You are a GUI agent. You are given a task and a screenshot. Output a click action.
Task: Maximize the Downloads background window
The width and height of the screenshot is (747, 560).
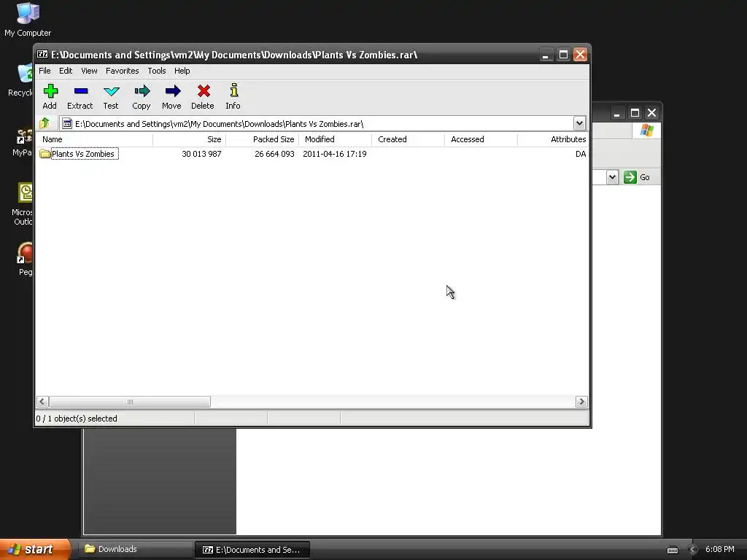pos(635,113)
